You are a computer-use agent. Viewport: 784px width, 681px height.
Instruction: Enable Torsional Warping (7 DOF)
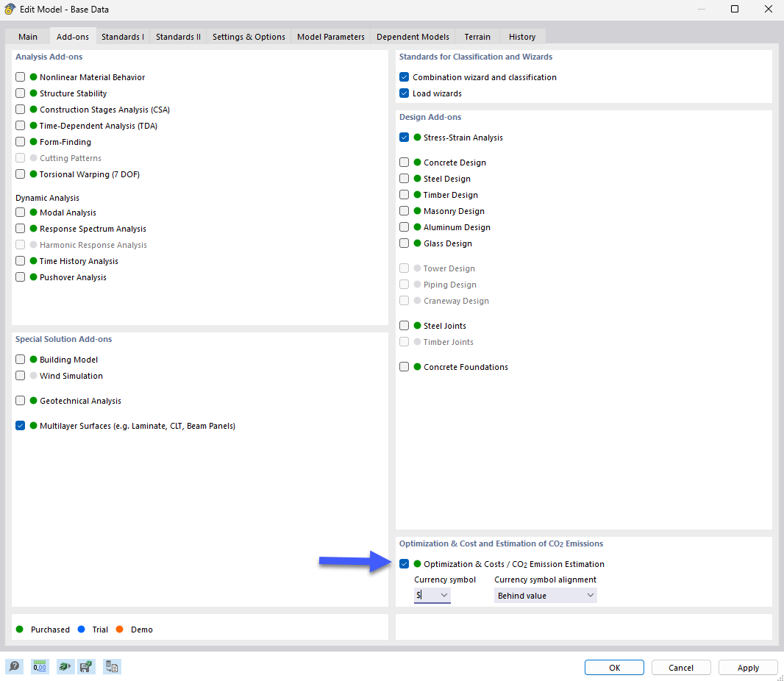coord(20,174)
